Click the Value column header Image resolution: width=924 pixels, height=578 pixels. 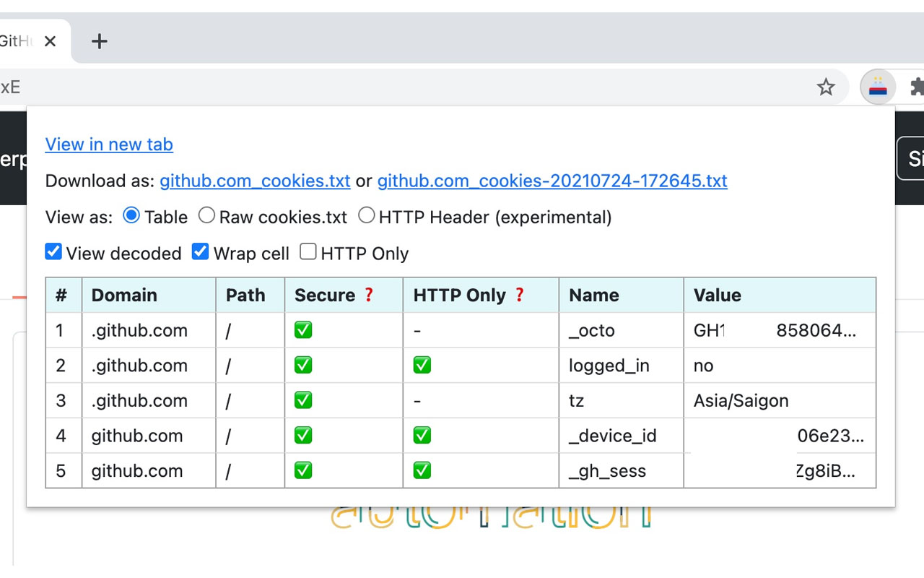tap(780, 295)
